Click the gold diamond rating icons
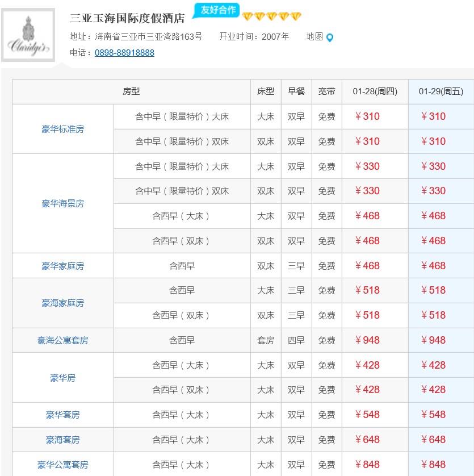The image size is (474, 476). tap(272, 16)
